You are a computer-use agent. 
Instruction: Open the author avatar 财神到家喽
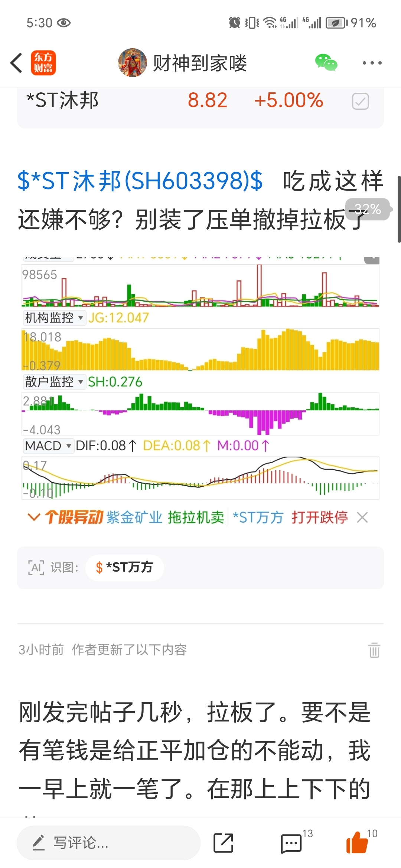click(133, 63)
